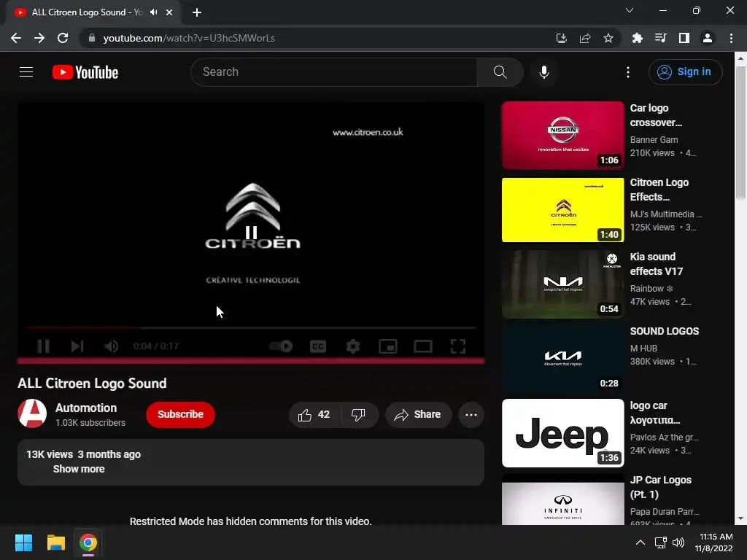This screenshot has height=560, width=747.
Task: Mute the tab via speaker icon
Action: [x=153, y=12]
